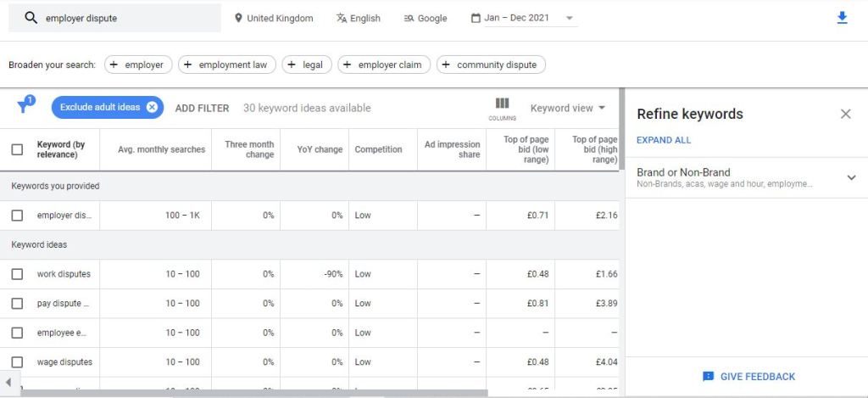Expand the Brand or Non-Brand section
Viewport: 868px width, 398px height.
[x=851, y=177]
